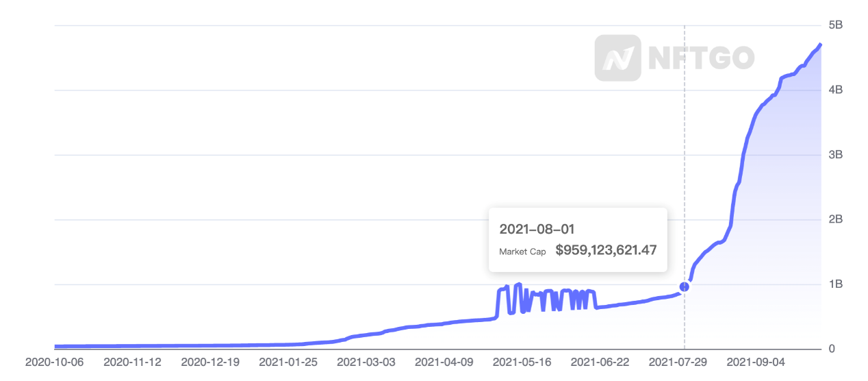
Task: Click the 2021-06-22 date label
Action: [600, 361]
